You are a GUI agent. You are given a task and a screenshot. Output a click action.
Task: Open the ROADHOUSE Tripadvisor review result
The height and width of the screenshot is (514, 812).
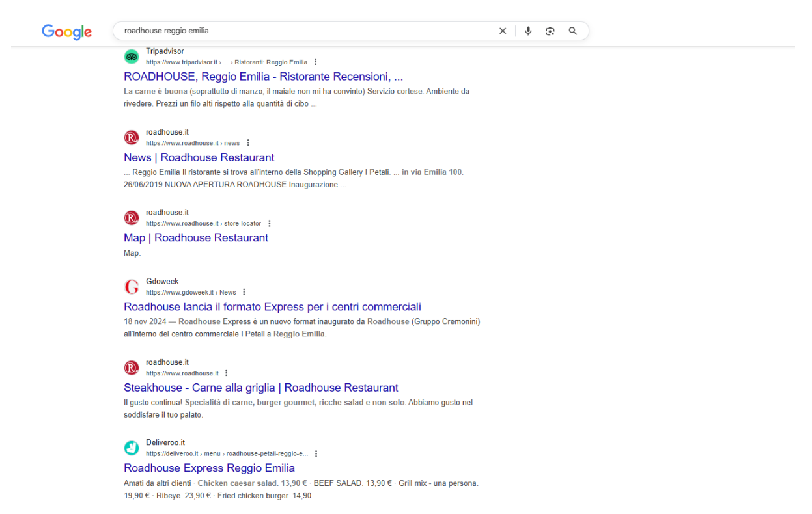click(x=263, y=76)
